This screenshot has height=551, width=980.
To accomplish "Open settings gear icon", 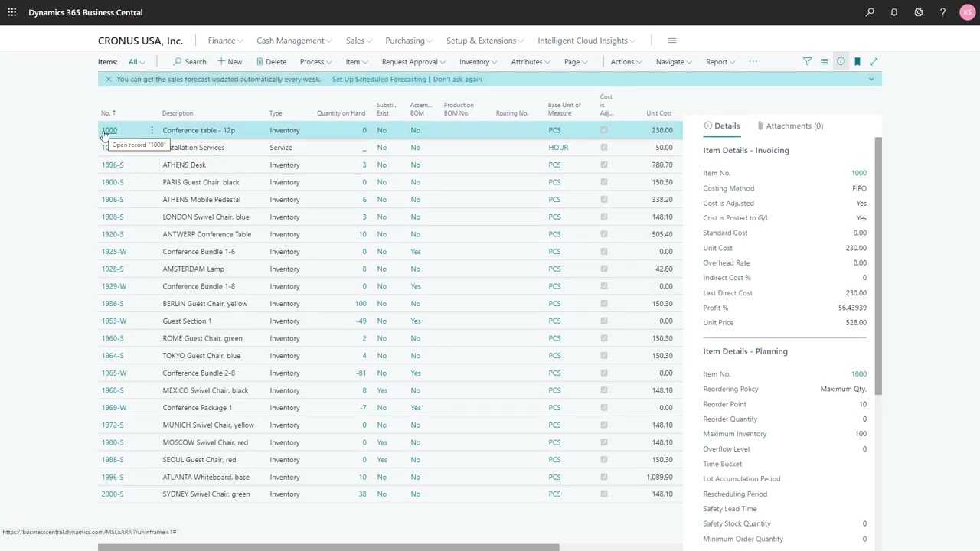I will [919, 12].
